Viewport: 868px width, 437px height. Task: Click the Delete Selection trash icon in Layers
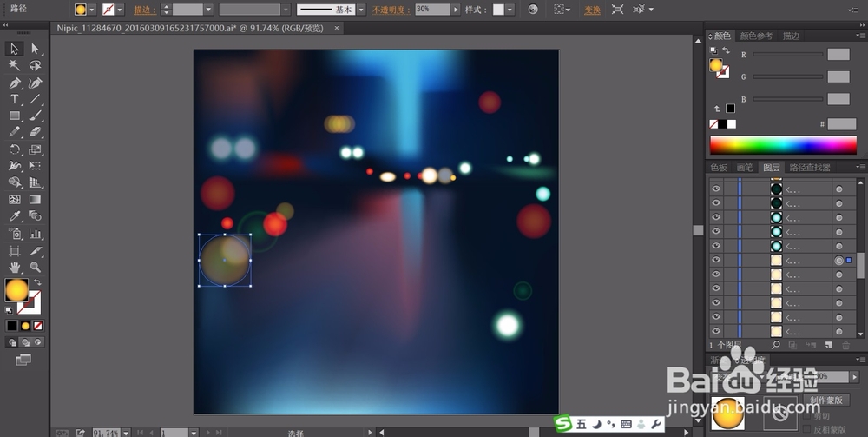845,345
